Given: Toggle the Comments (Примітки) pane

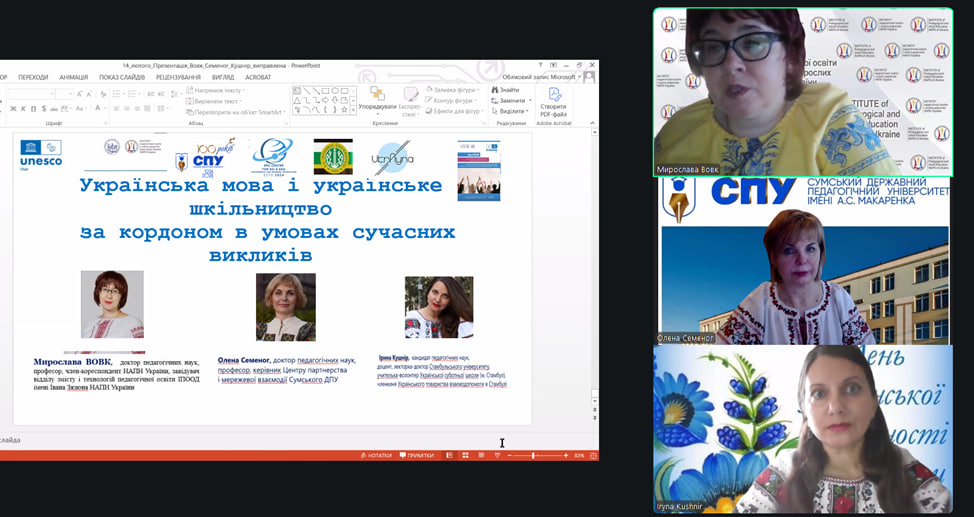Looking at the screenshot, I should 416,455.
